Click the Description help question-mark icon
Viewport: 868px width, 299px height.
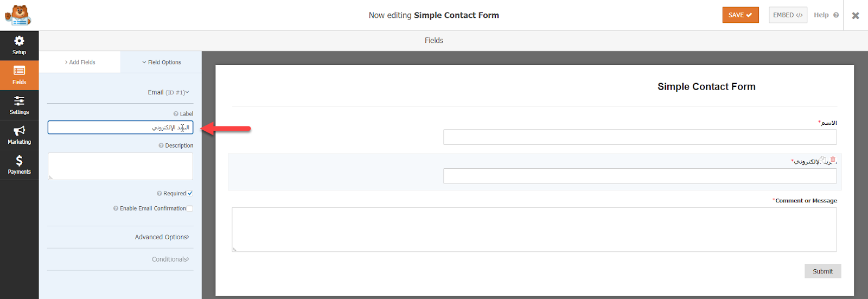(x=161, y=145)
